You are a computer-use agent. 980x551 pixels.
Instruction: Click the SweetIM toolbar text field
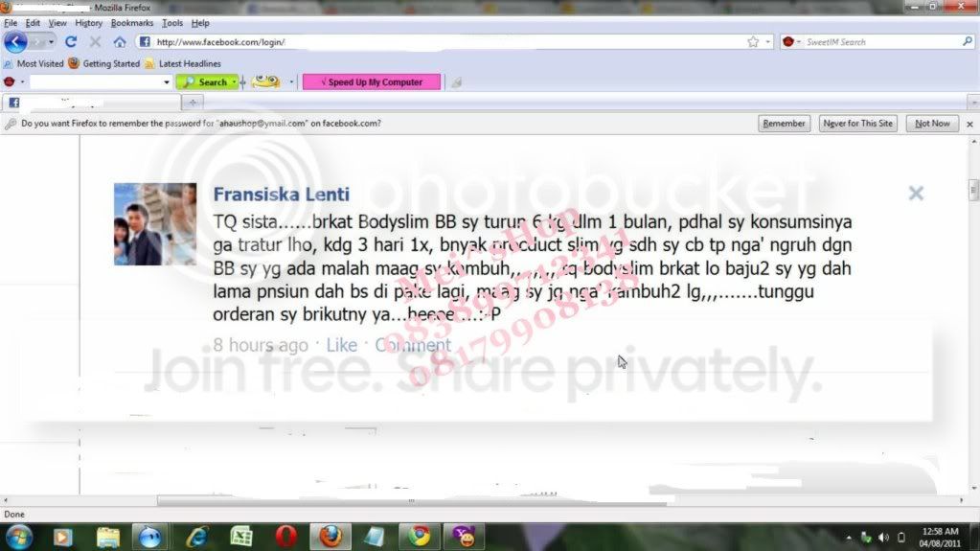pyautogui.click(x=96, y=81)
